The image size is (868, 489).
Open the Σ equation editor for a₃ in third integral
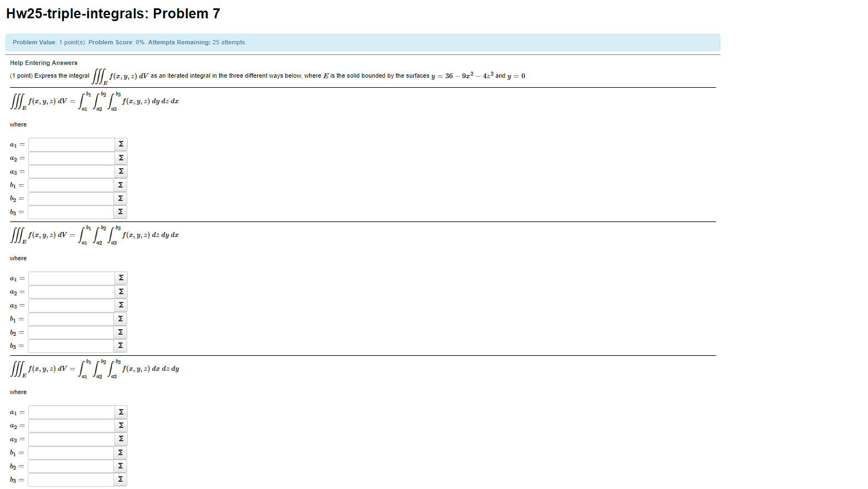click(121, 438)
